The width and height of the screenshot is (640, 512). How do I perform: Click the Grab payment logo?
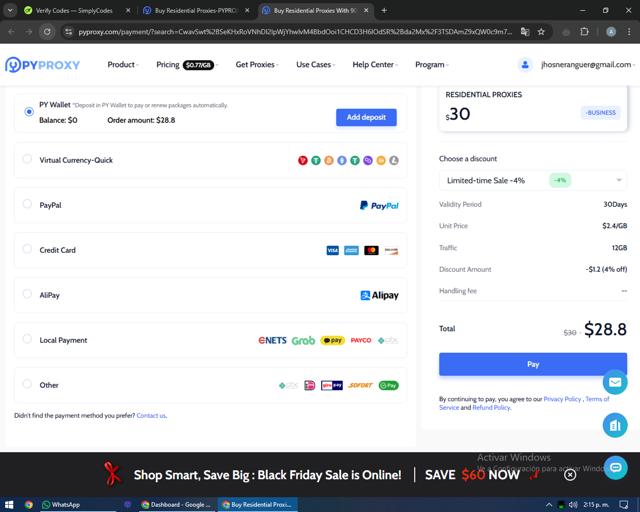[x=303, y=341]
